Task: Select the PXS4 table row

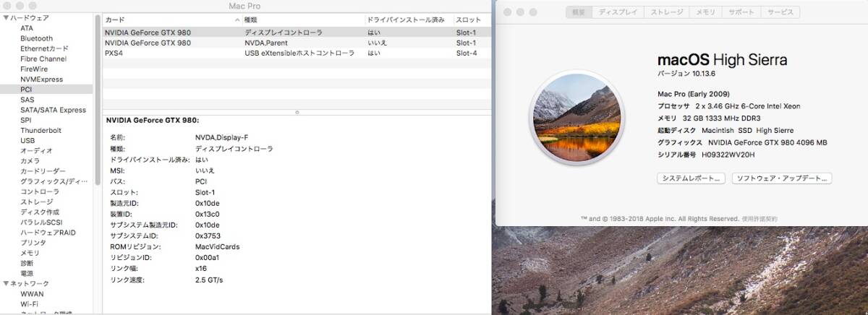Action: coord(297,53)
